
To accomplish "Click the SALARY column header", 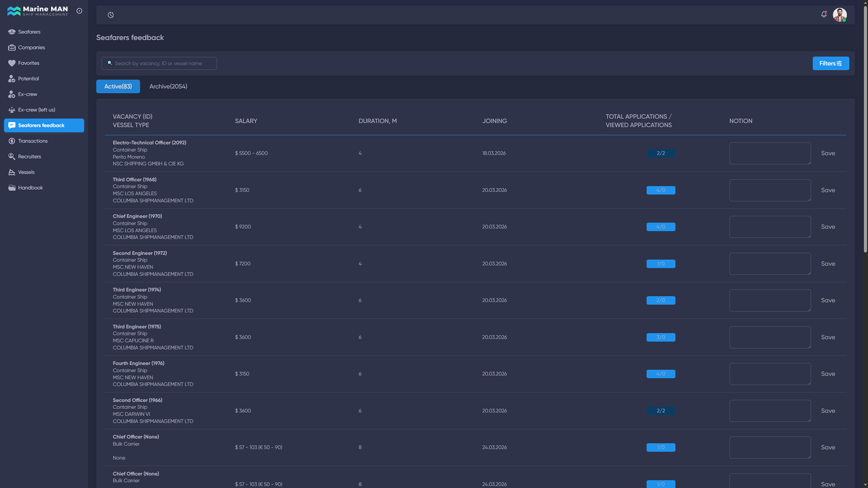I will (x=246, y=121).
